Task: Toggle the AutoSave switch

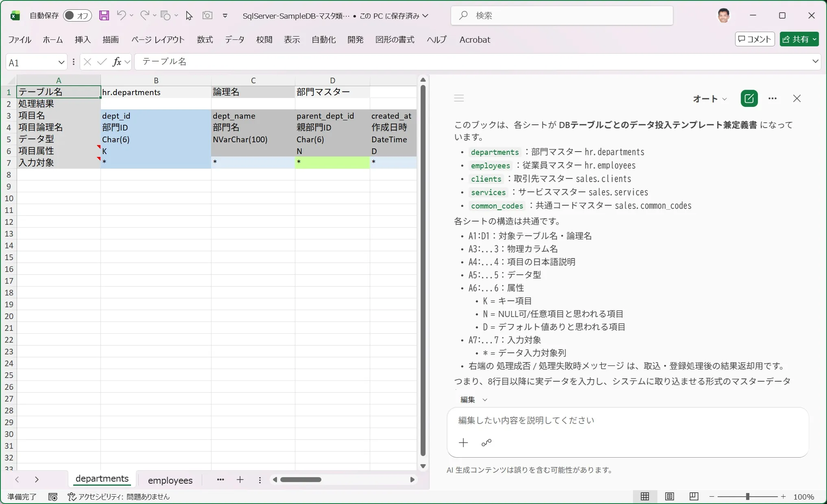Action: pos(77,15)
